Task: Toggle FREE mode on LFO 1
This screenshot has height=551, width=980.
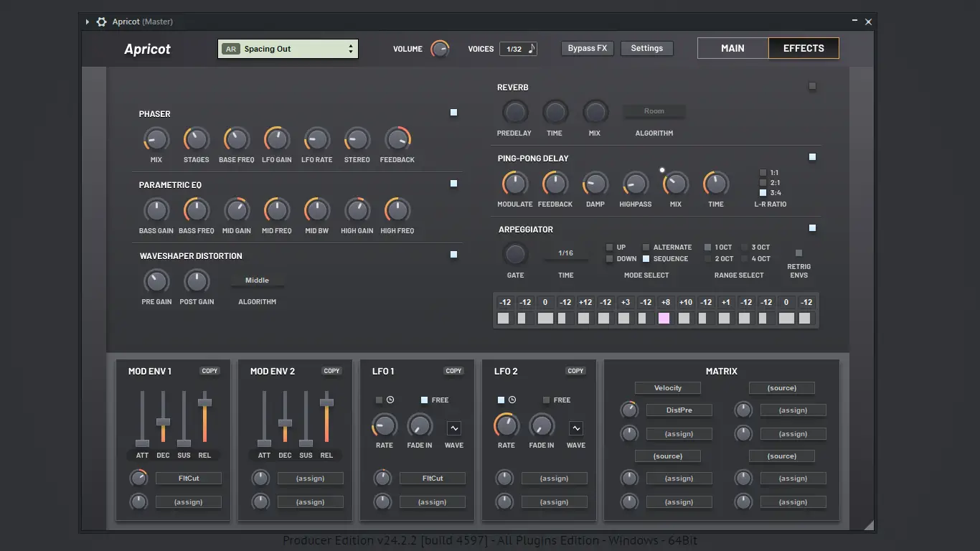Action: tap(424, 400)
